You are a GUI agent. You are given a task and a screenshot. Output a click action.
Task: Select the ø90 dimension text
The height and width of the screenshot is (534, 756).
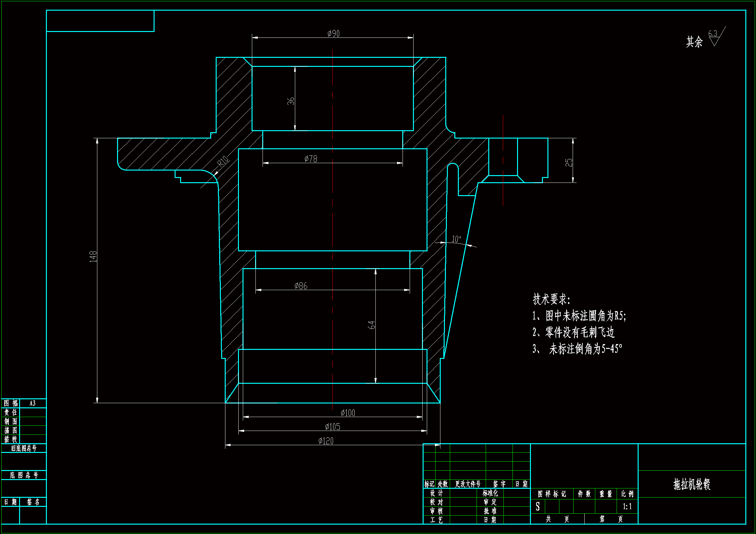[x=333, y=34]
